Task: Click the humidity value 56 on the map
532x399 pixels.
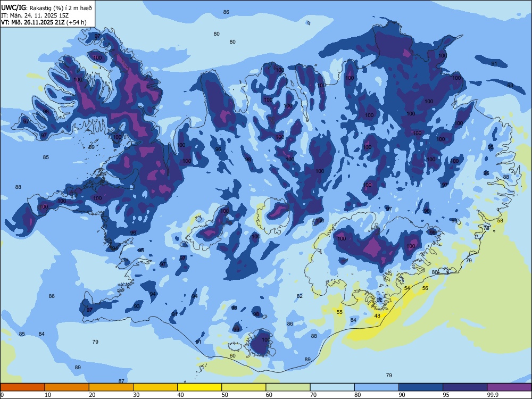Action: 425,288
